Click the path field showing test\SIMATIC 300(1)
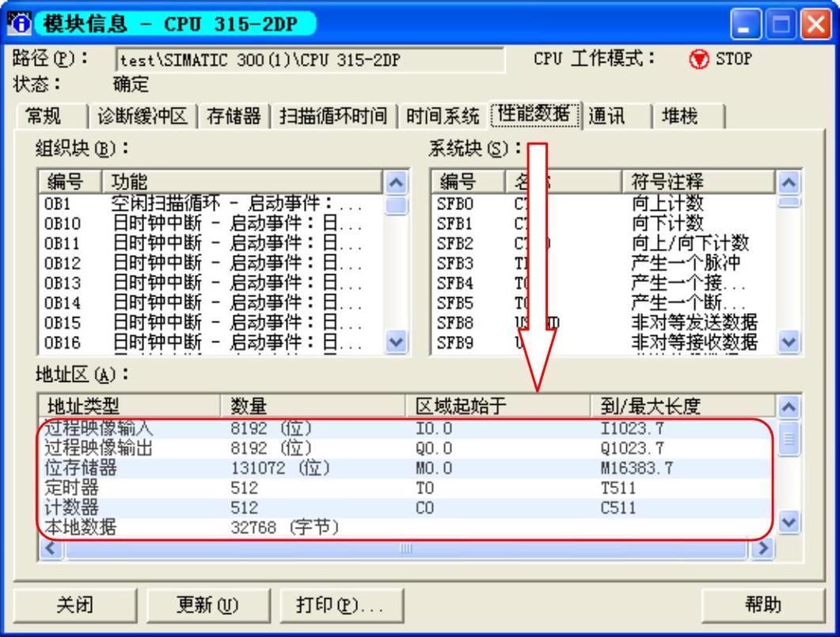The width and height of the screenshot is (840, 637). coord(310,59)
